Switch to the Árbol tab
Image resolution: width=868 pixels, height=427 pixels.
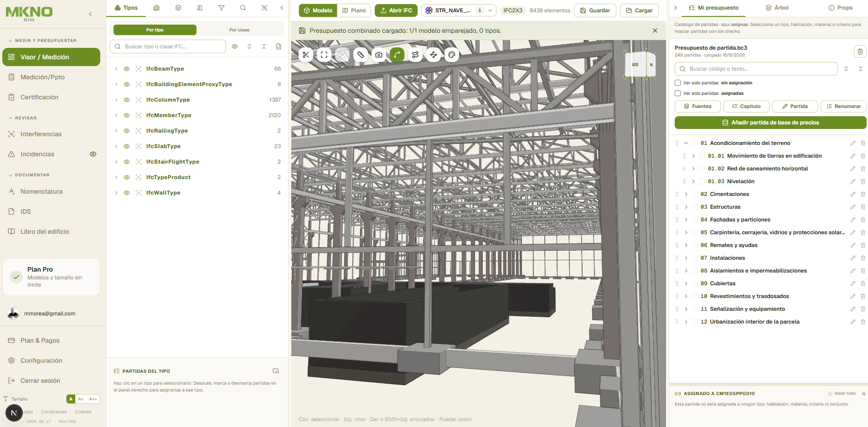coord(777,8)
